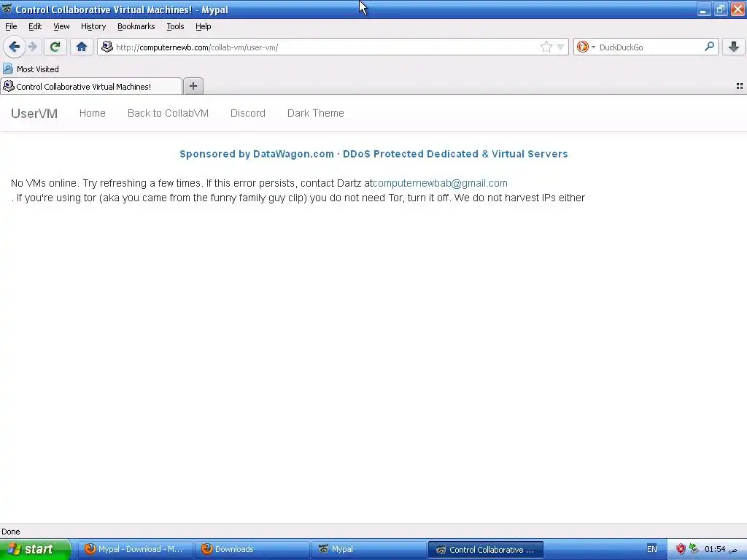747x560 pixels.
Task: Click the EN language indicator
Action: [x=651, y=549]
